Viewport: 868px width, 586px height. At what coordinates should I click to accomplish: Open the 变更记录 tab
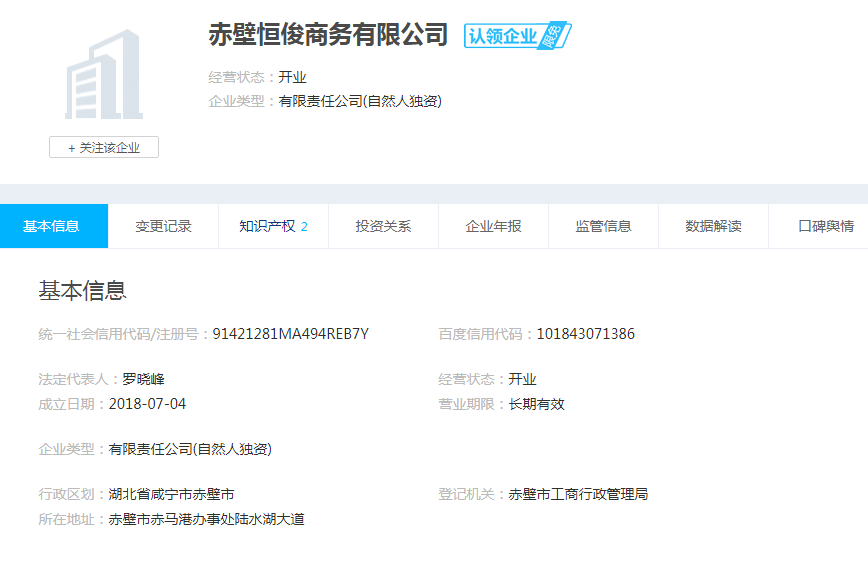click(x=163, y=226)
